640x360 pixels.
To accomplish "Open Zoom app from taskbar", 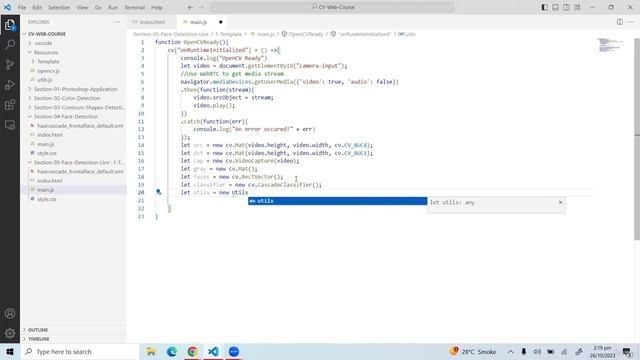I will point(234,351).
